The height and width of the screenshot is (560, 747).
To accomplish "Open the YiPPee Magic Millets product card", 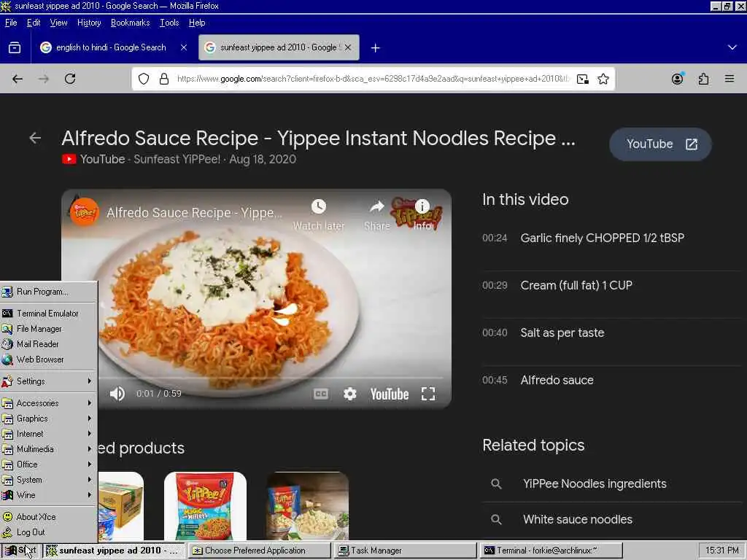I will [205, 506].
